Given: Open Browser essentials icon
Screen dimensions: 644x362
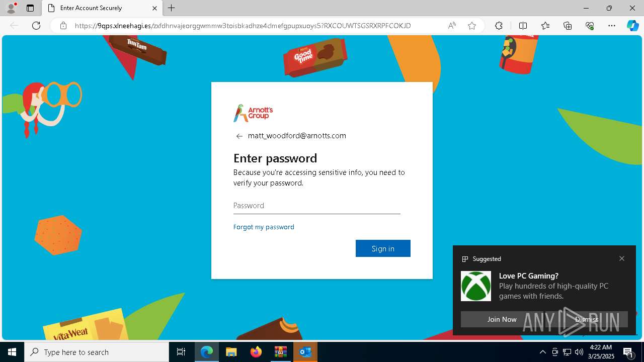Looking at the screenshot, I should point(590,26).
